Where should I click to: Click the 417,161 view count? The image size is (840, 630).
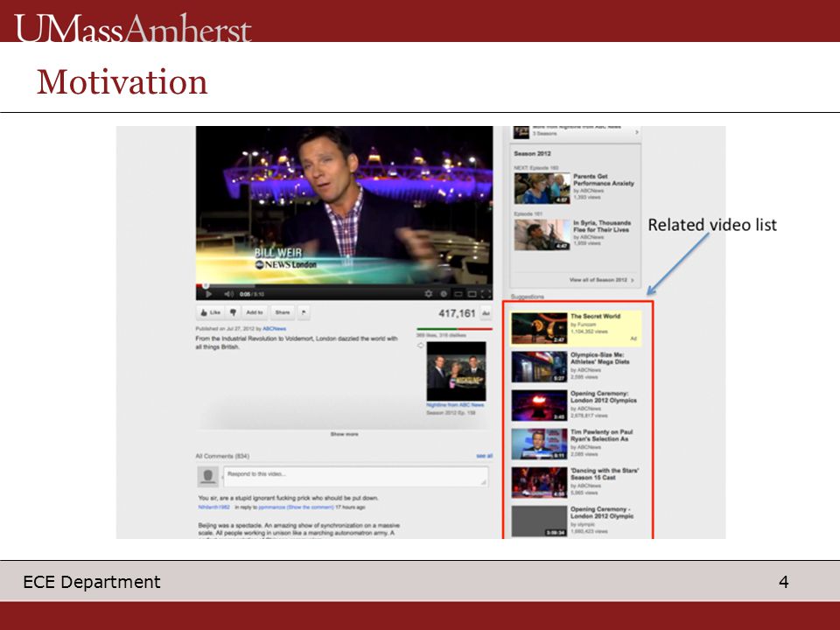point(457,313)
